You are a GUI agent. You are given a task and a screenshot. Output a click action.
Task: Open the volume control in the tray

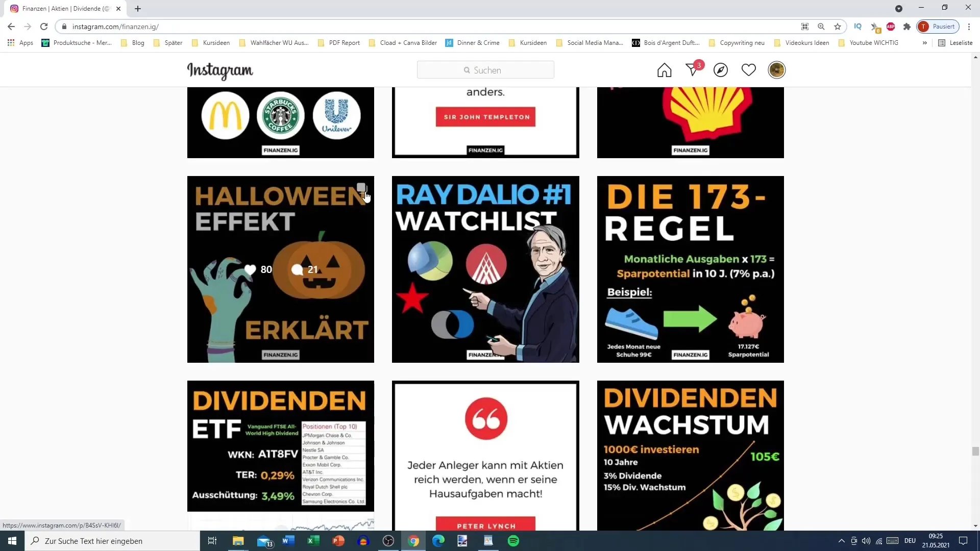point(866,541)
